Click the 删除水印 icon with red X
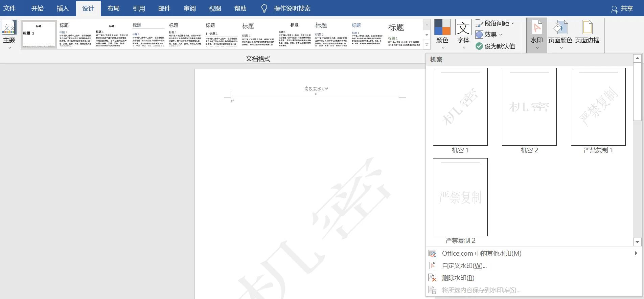The image size is (644, 299). 432,278
